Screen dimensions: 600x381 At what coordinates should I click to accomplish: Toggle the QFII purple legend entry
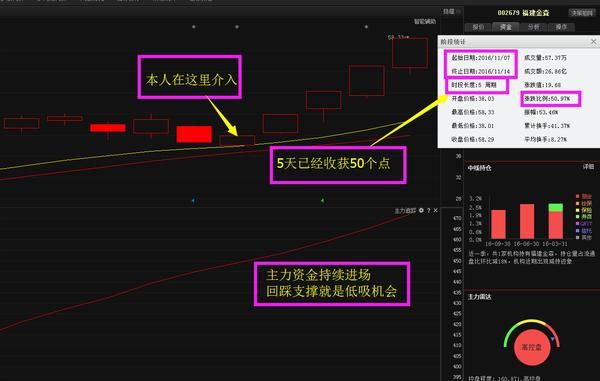pos(584,224)
